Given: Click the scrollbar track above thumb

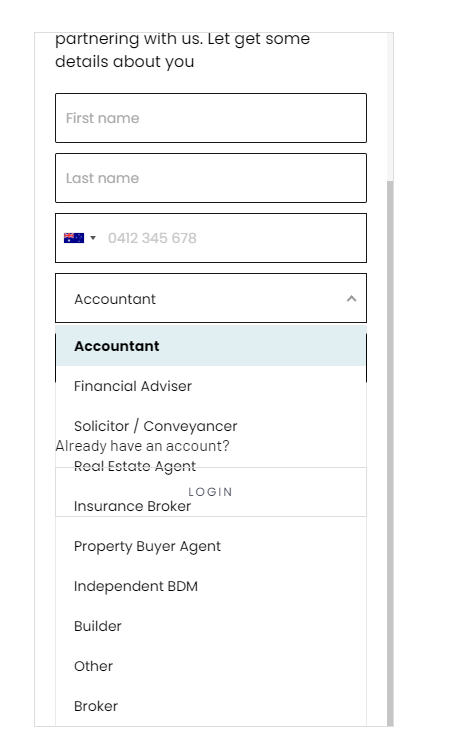Looking at the screenshot, I should point(390,107).
